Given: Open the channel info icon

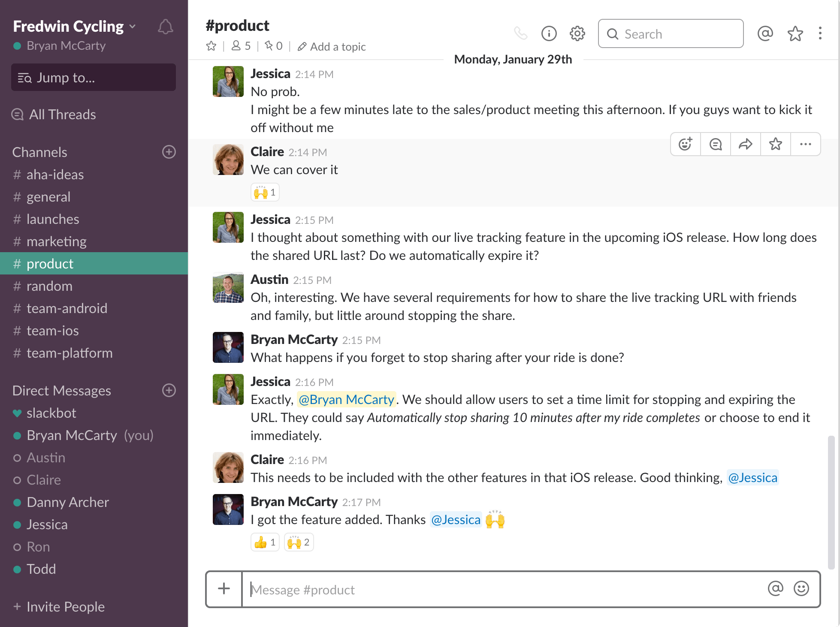Looking at the screenshot, I should point(549,33).
